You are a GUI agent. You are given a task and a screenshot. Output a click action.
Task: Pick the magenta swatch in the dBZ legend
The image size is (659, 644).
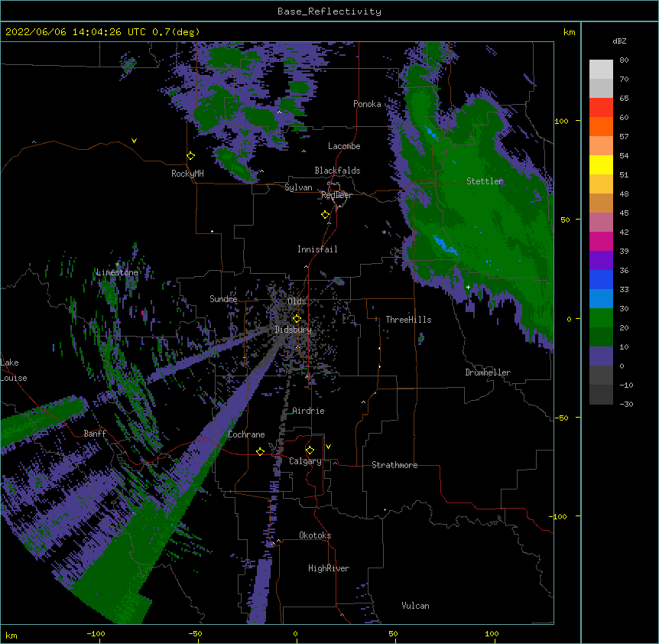click(x=601, y=241)
